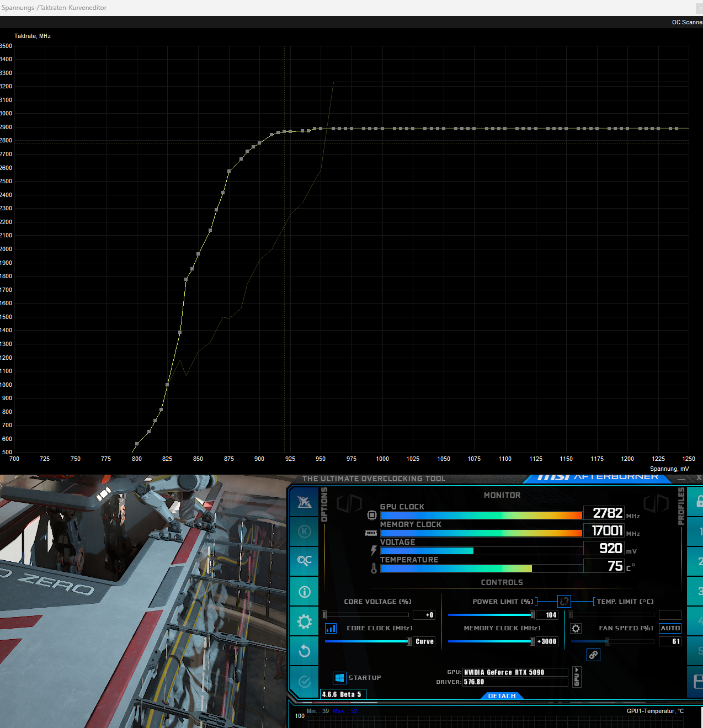Toggle fan sync chain link icon
Image resolution: width=703 pixels, height=728 pixels.
point(593,655)
